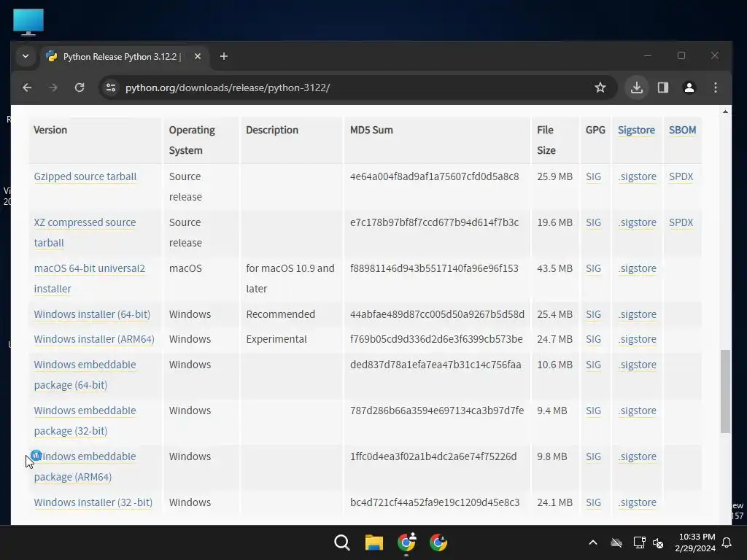Toggle the Chrome side panel

[663, 87]
